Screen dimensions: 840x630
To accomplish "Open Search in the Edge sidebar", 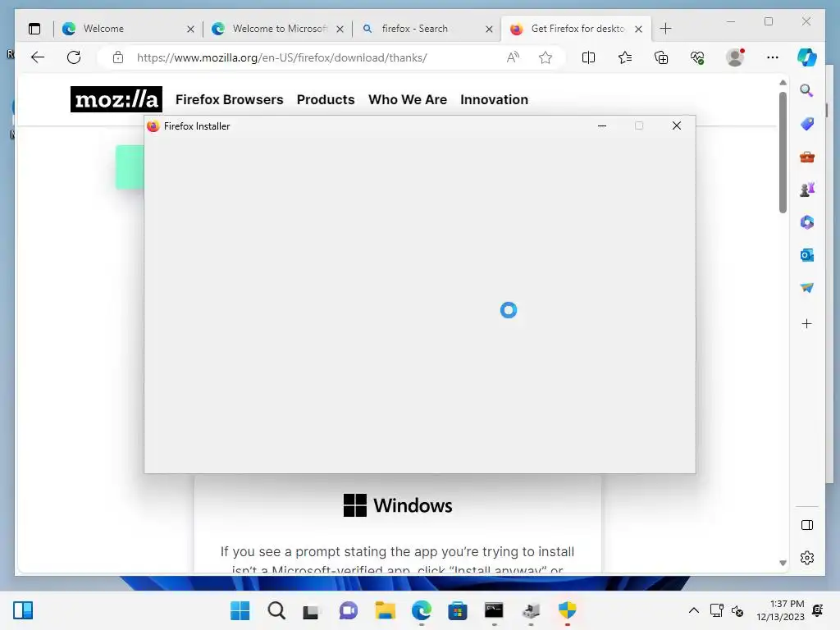I will point(807,90).
